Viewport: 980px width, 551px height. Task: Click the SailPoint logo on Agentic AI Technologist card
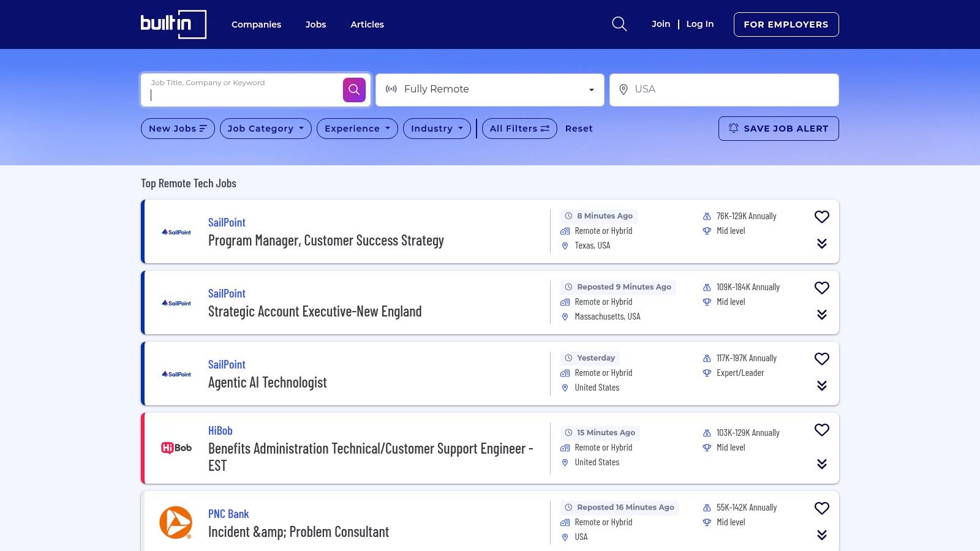tap(176, 374)
